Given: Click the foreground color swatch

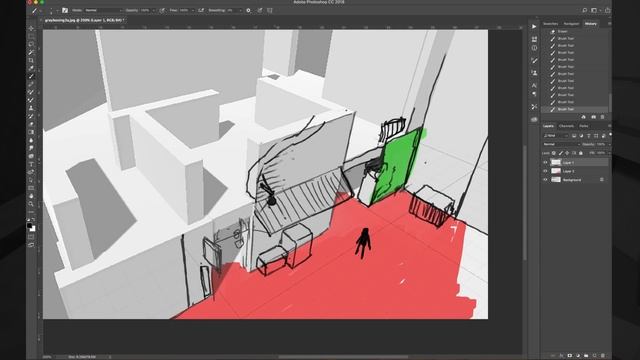Looking at the screenshot, I should 29,225.
